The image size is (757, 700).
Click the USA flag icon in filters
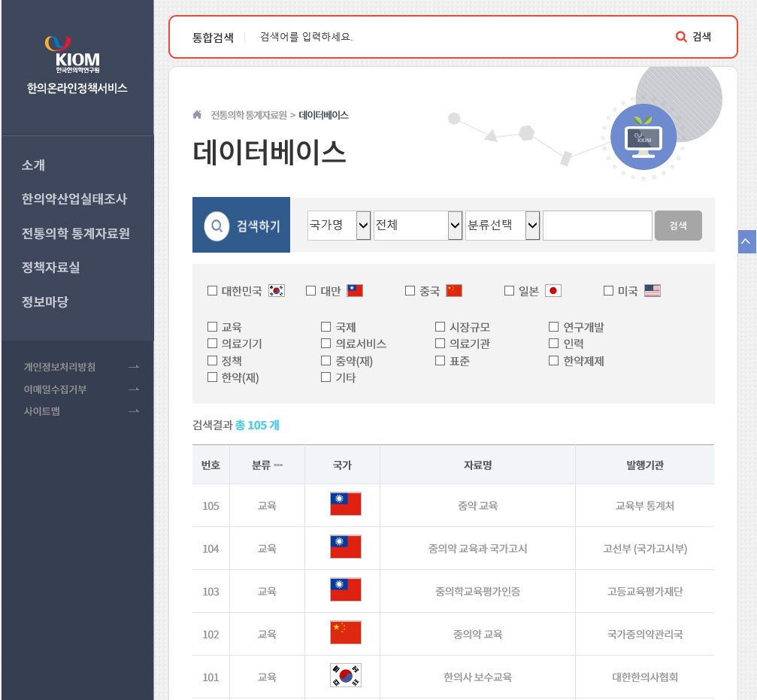(x=653, y=291)
